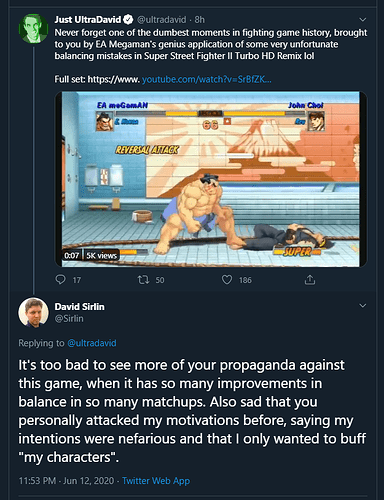This screenshot has height=500, width=384.
Task: Click the Just UltraDavid display name
Action: pyautogui.click(x=88, y=20)
